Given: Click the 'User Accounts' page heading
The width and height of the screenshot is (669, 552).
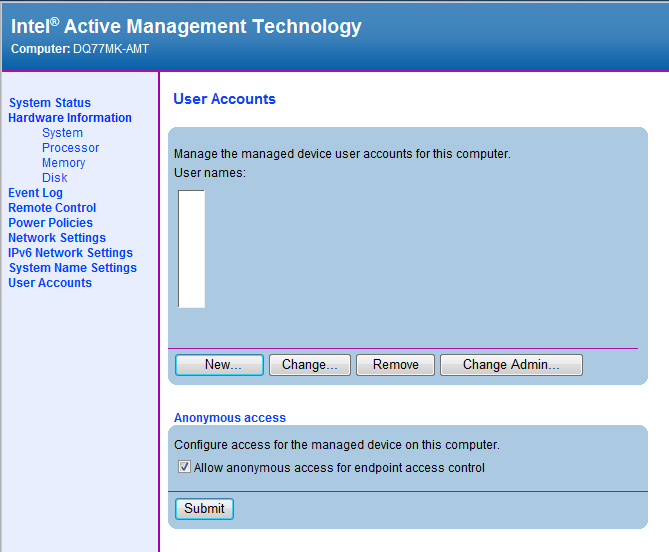Looking at the screenshot, I should [x=224, y=99].
